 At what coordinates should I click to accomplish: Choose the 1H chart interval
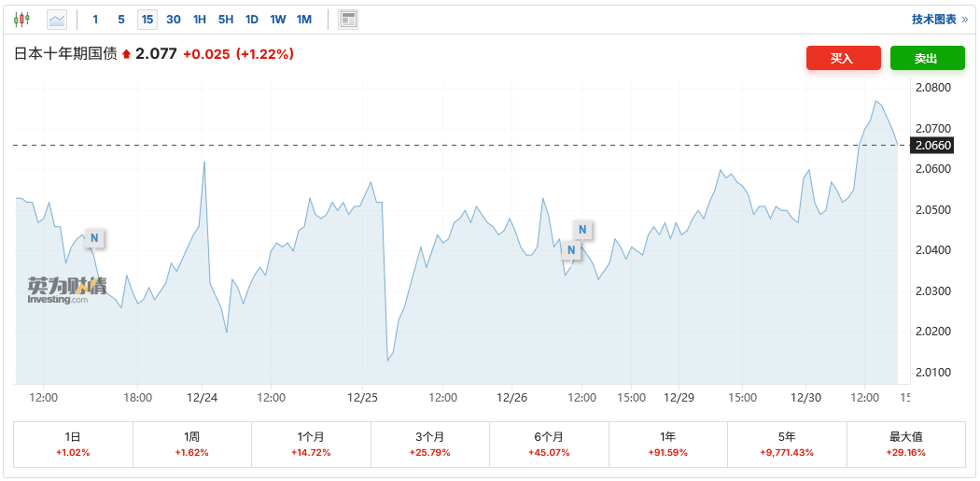(x=200, y=19)
